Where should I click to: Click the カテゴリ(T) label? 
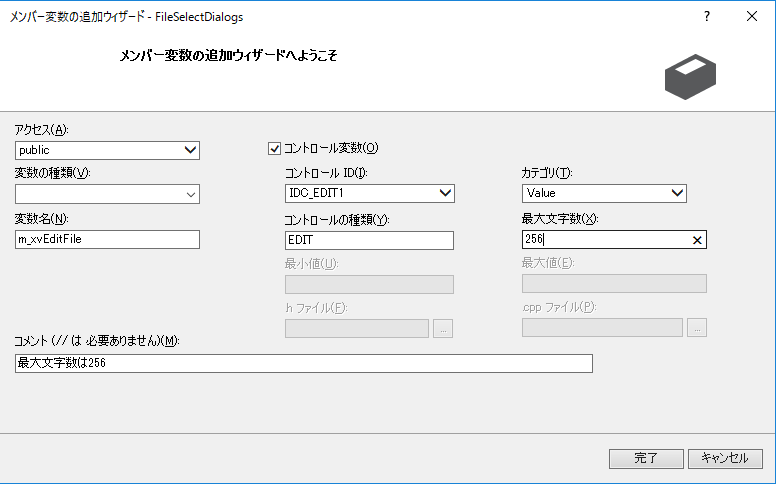547,173
